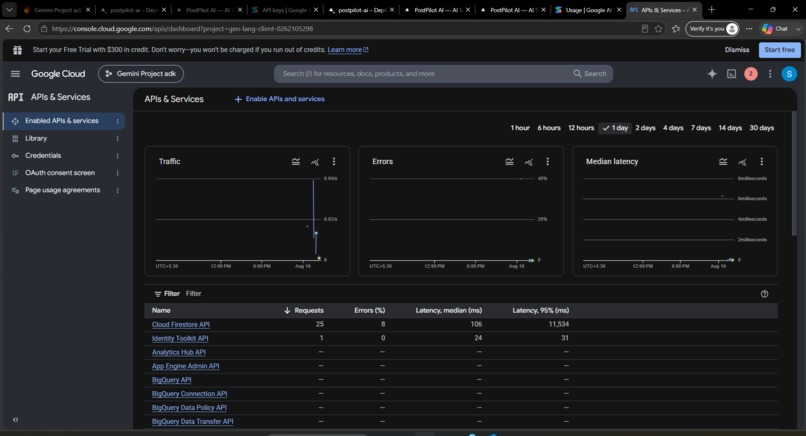Open Page usage agreements in sidebar
This screenshot has height=436, width=806.
click(x=63, y=190)
